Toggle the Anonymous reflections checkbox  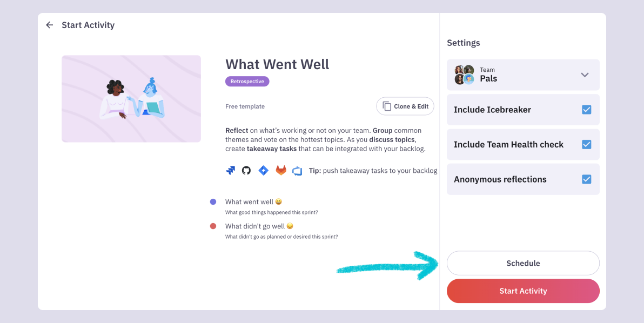point(586,179)
